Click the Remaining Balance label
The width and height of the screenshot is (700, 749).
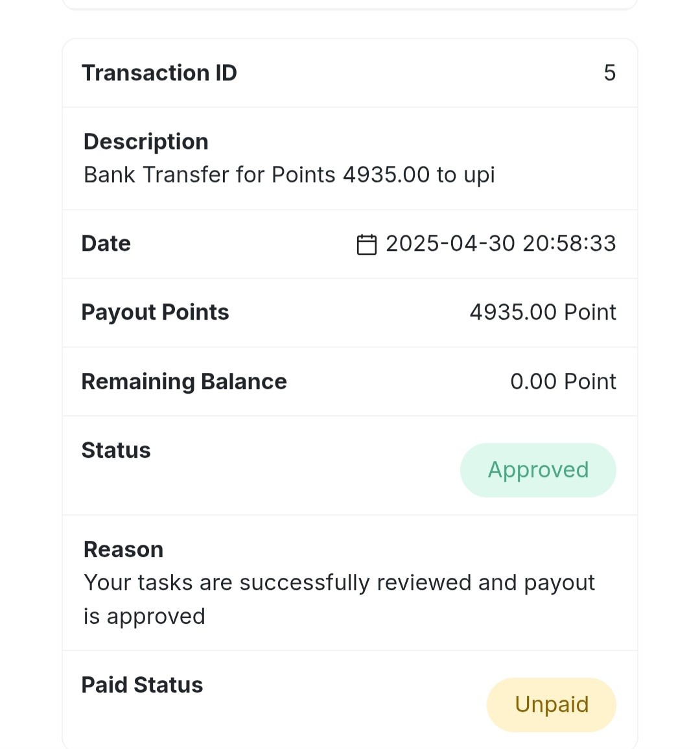tap(184, 382)
